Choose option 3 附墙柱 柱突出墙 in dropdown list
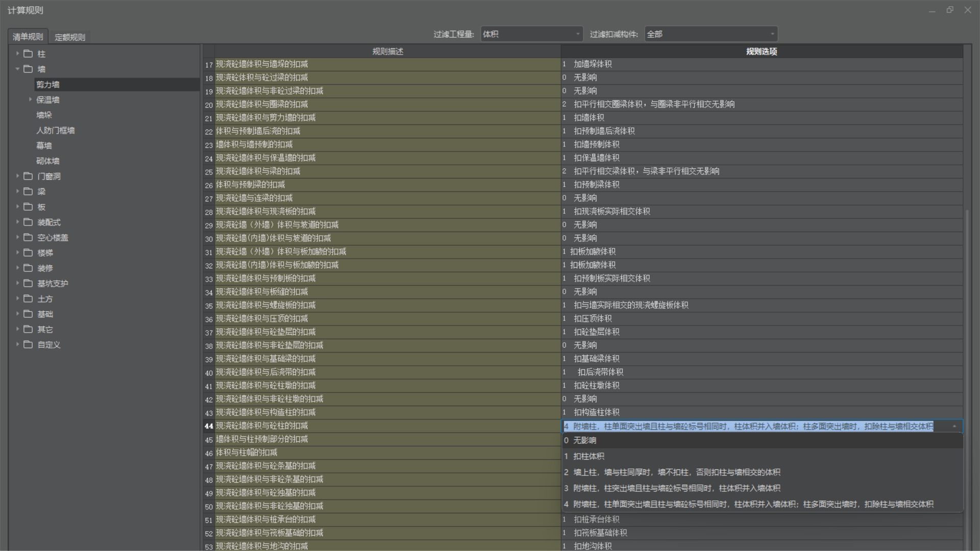The width and height of the screenshot is (980, 551). click(x=762, y=488)
